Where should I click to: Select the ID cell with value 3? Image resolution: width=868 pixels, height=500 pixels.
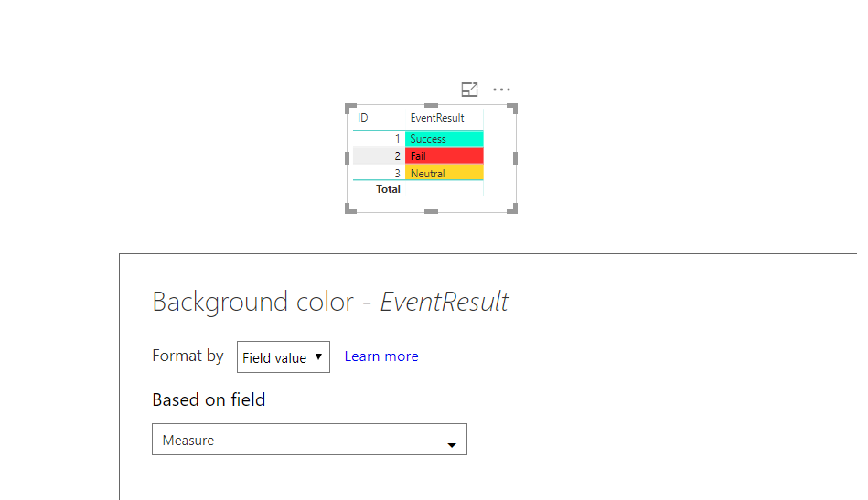click(380, 173)
